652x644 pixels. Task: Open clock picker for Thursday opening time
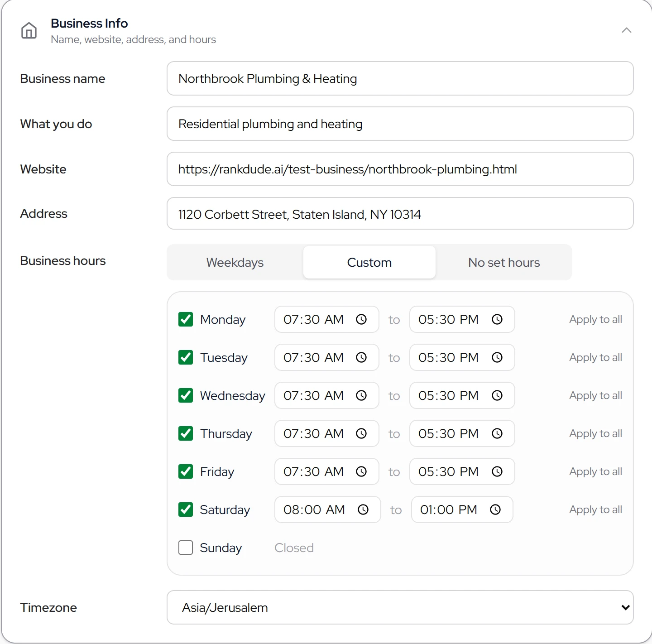tap(361, 433)
